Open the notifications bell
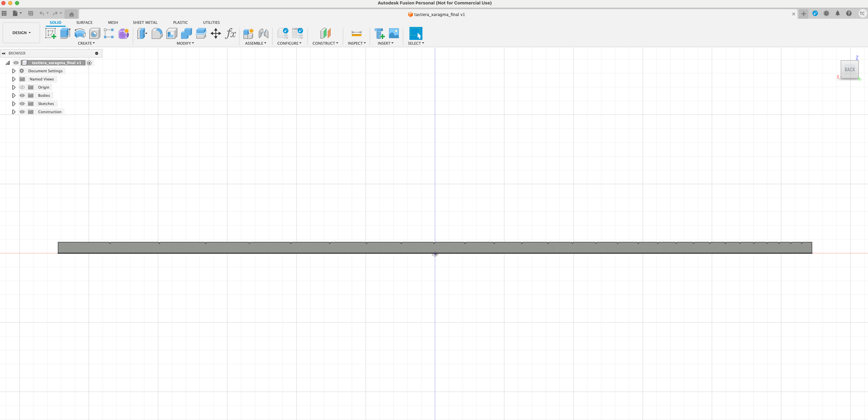This screenshot has width=868, height=420. [838, 14]
